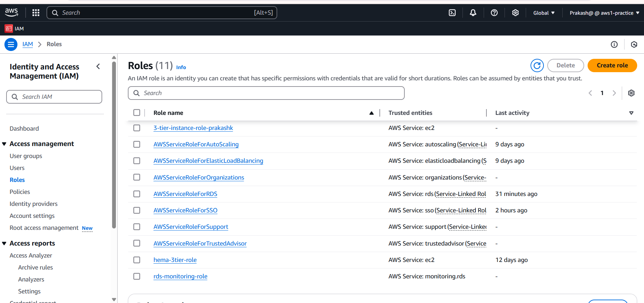Open the Prakash account menu dropdown

pos(604,13)
